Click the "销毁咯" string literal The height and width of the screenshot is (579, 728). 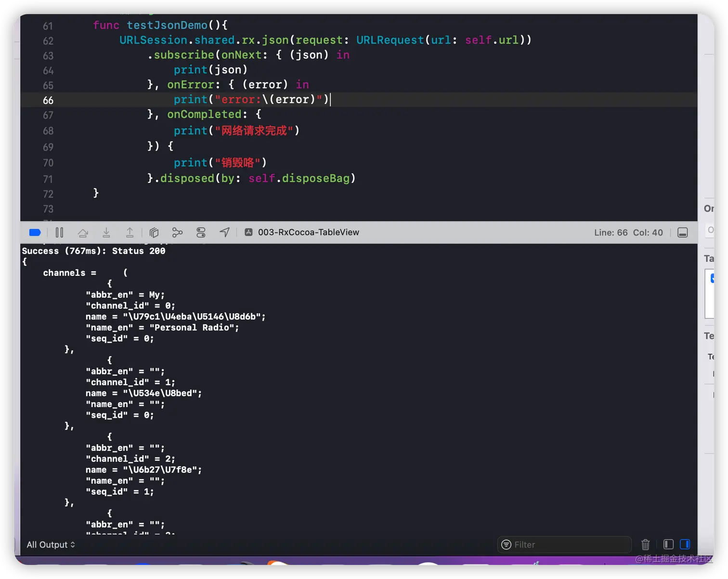(237, 163)
